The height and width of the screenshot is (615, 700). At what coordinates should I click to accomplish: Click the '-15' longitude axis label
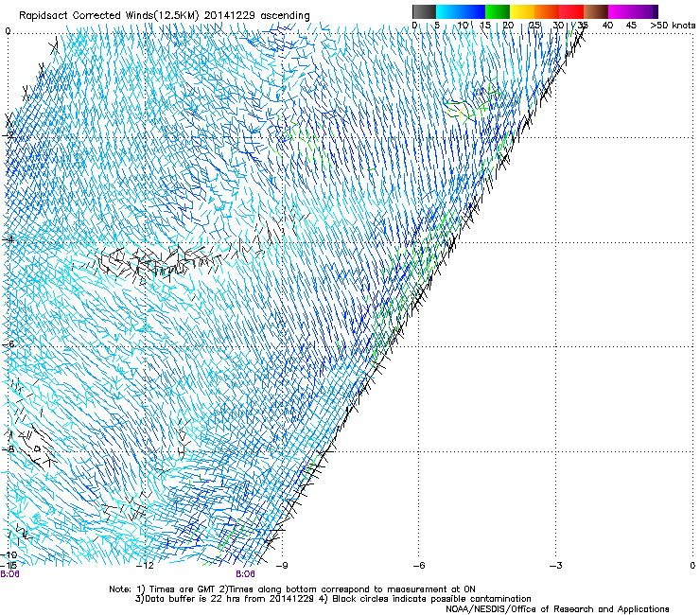point(9,566)
